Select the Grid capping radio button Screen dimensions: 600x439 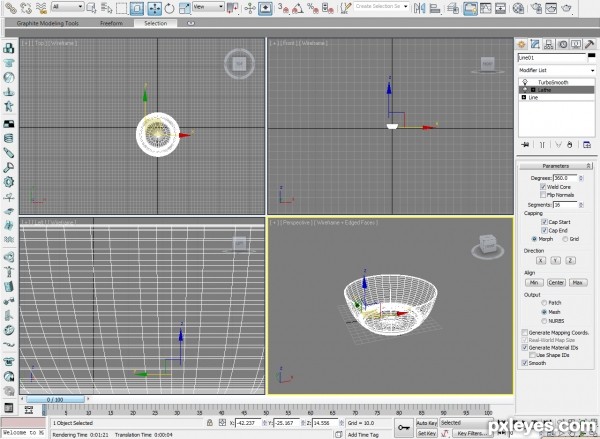click(x=565, y=239)
